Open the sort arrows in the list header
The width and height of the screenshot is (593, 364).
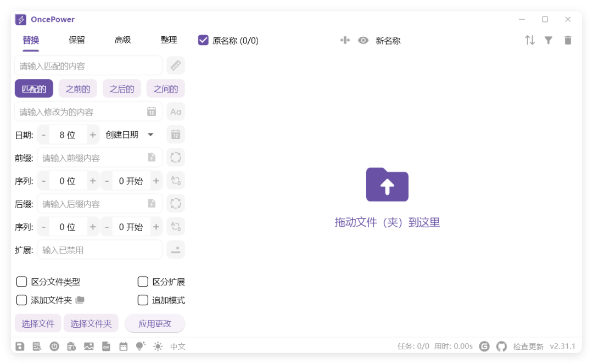click(x=530, y=40)
